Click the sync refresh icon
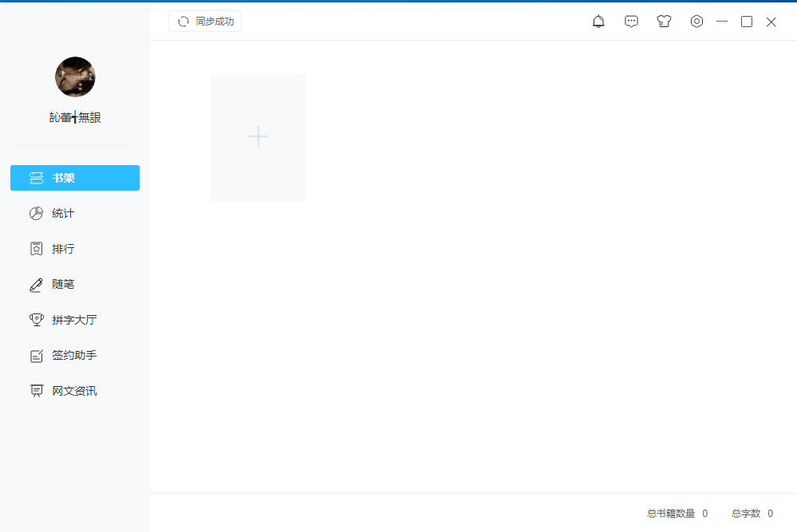Viewport: 797px width, 532px height. pyautogui.click(x=183, y=22)
